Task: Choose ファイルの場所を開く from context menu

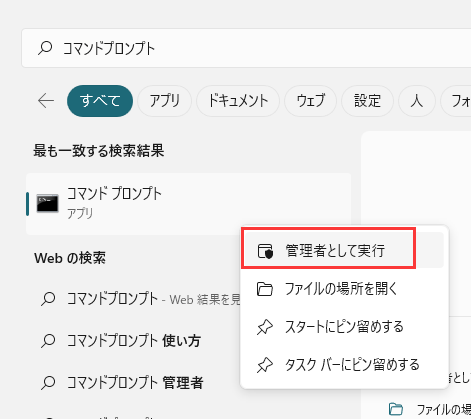Action: point(344,289)
